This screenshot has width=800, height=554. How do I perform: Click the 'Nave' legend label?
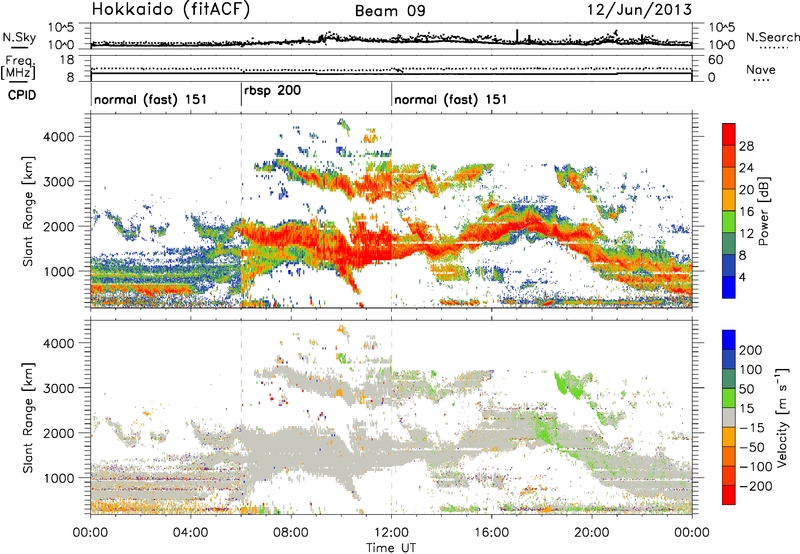761,70
